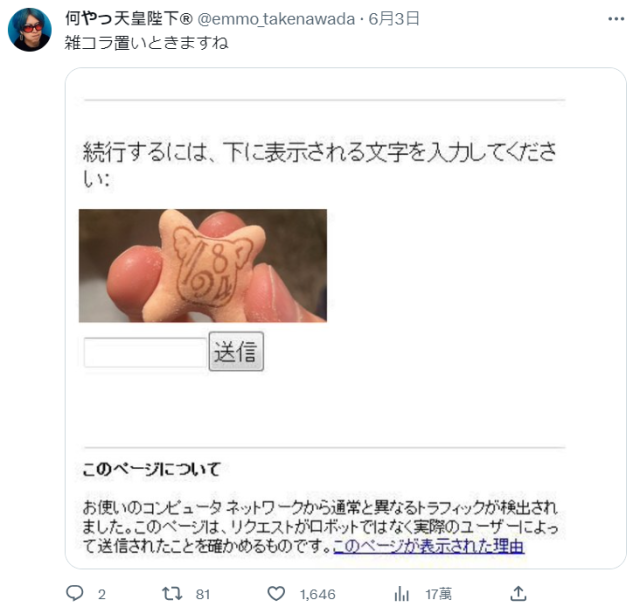640x614 pixels.
Task: Click the このページについて heading in the image
Action: (x=151, y=469)
